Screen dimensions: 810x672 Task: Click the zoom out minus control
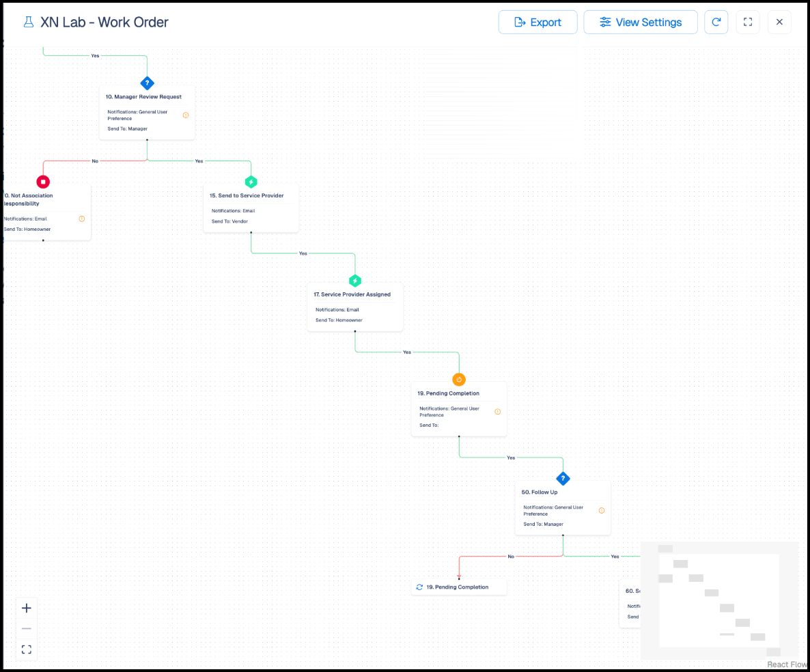click(x=27, y=628)
